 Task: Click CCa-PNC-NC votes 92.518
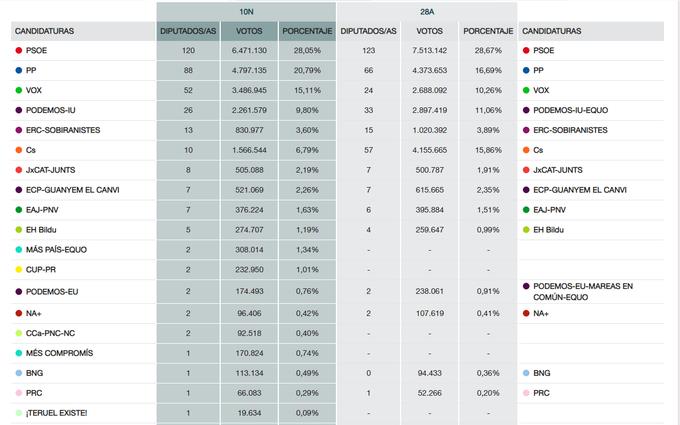tap(249, 333)
